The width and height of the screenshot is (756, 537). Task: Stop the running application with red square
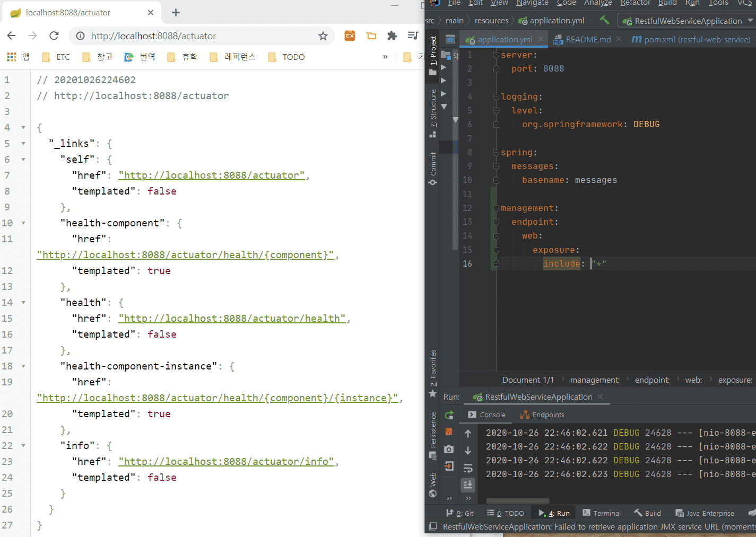[x=449, y=432]
